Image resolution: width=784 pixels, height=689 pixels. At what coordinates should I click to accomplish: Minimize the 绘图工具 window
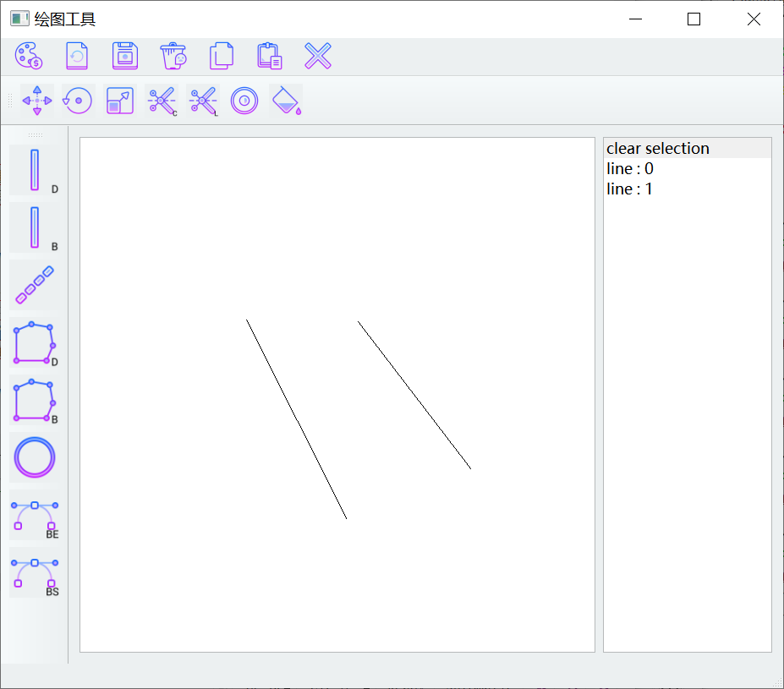(x=635, y=19)
